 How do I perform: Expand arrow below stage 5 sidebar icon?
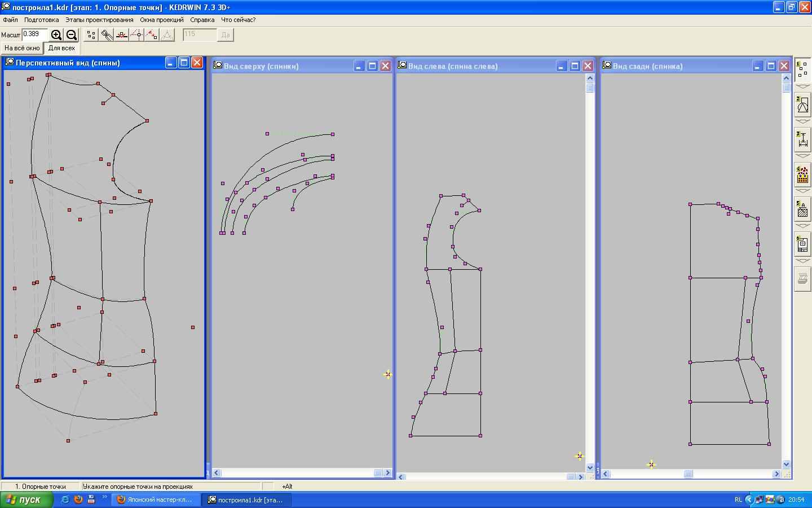pos(802,226)
